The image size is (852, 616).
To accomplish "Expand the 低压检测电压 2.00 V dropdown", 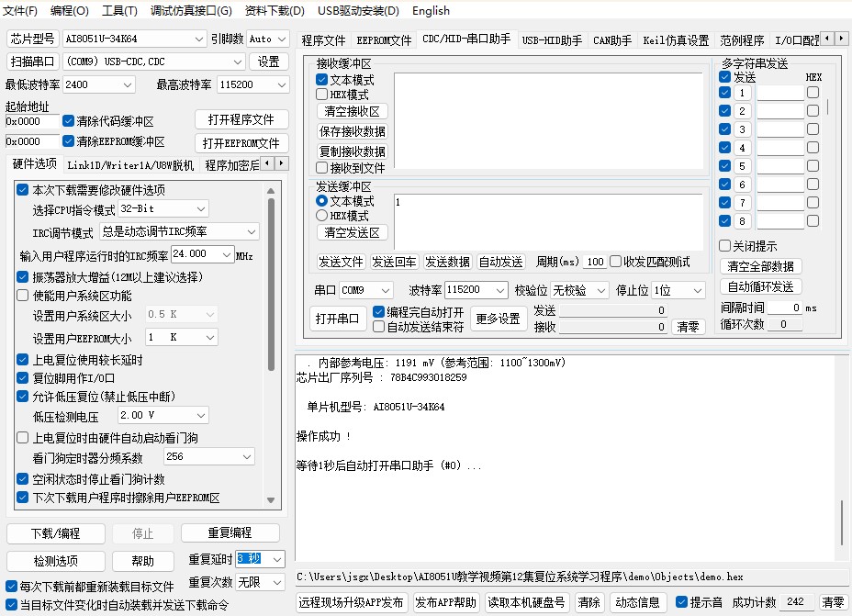I will 201,416.
